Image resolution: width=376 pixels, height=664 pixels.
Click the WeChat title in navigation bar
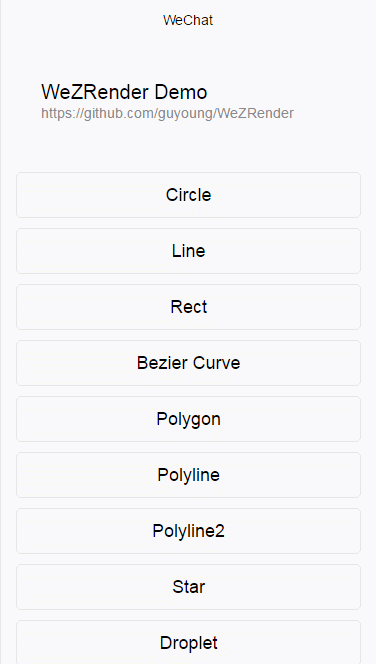[x=188, y=20]
